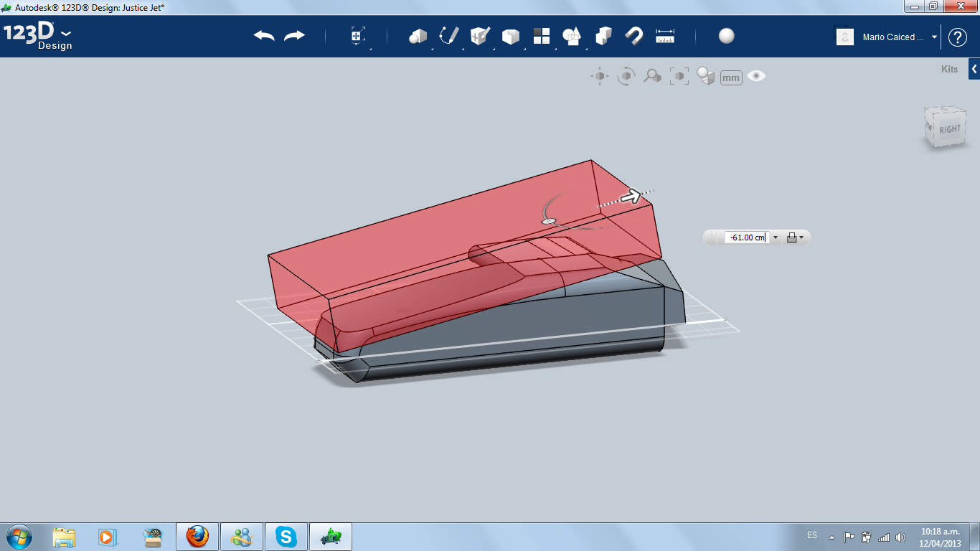Open the Pattern tool

click(x=541, y=36)
